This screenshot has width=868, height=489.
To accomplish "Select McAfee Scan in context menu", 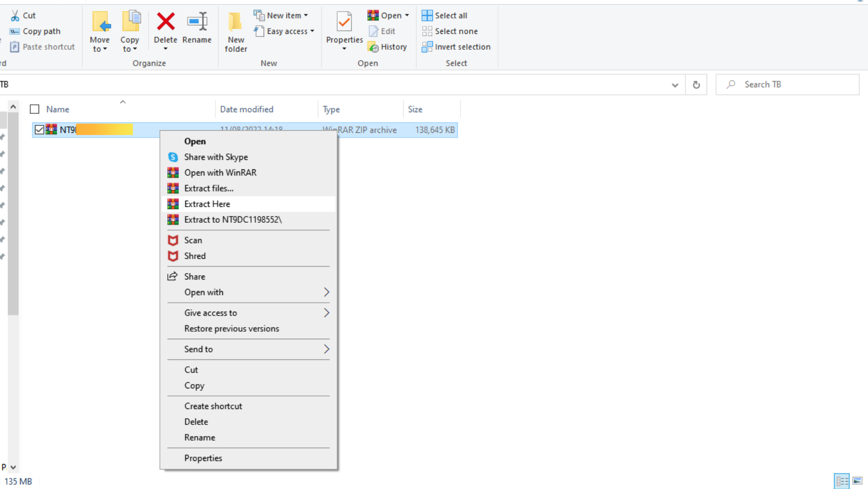I will [193, 240].
